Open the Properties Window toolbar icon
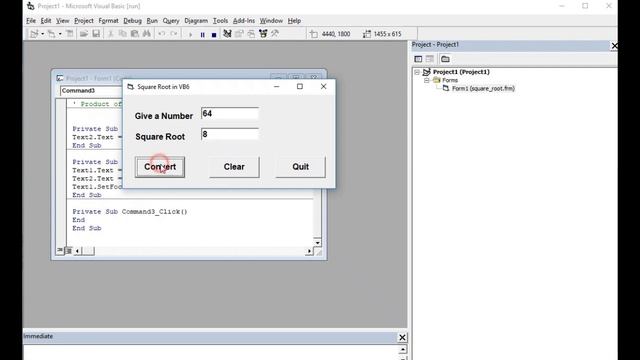This screenshot has height=360, width=640. pyautogui.click(x=239, y=34)
